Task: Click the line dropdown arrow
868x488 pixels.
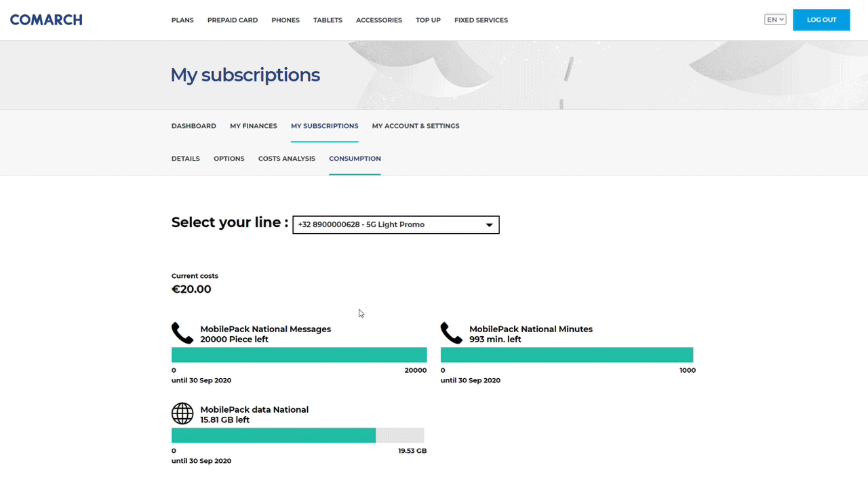Action: [x=489, y=225]
